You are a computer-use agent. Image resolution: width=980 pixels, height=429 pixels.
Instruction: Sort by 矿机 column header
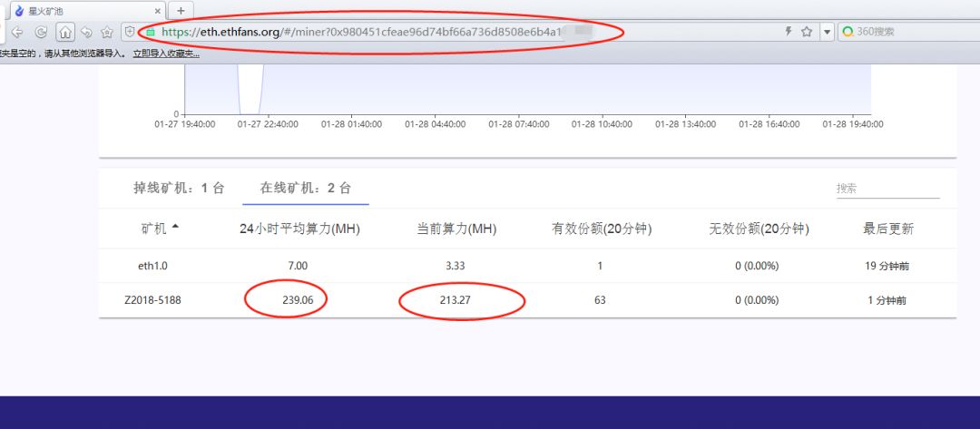[153, 229]
